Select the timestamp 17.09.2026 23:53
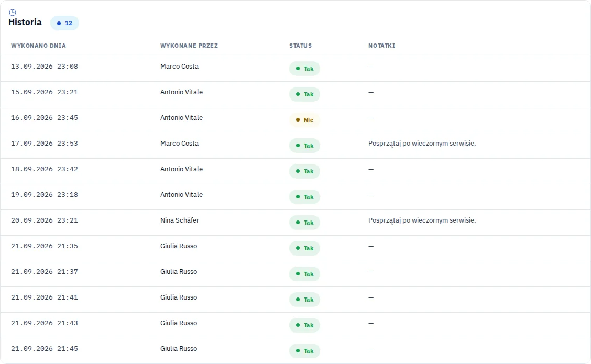This screenshot has width=591, height=364. (45, 143)
